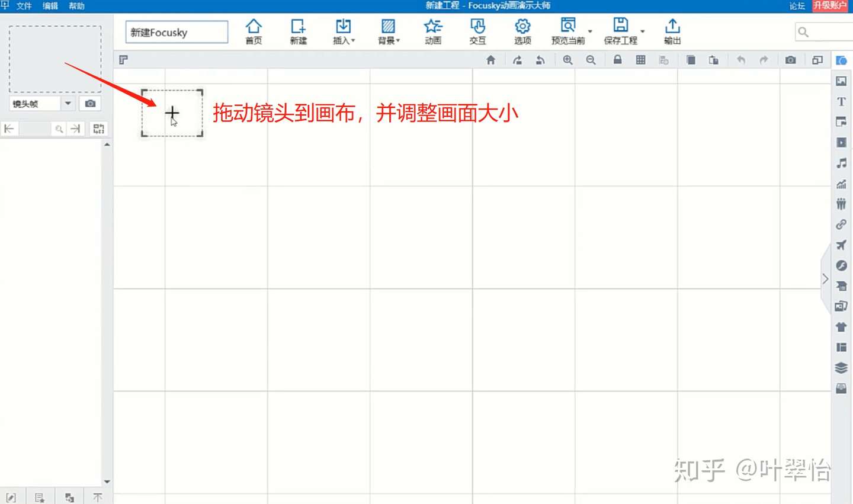The image size is (853, 504).
Task: Select the shapes tool in right sidebar
Action: pos(841,60)
